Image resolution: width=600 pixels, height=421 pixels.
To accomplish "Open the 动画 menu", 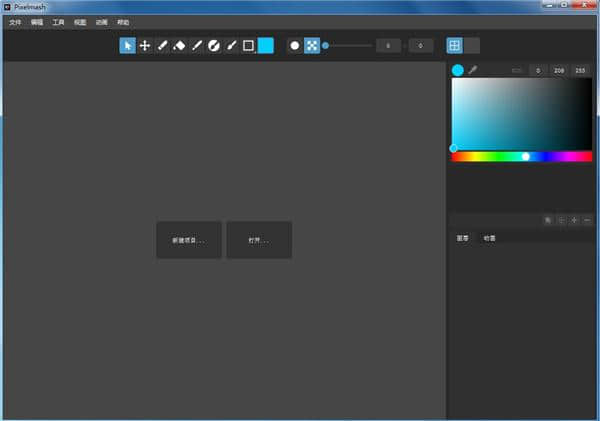I will pyautogui.click(x=102, y=21).
